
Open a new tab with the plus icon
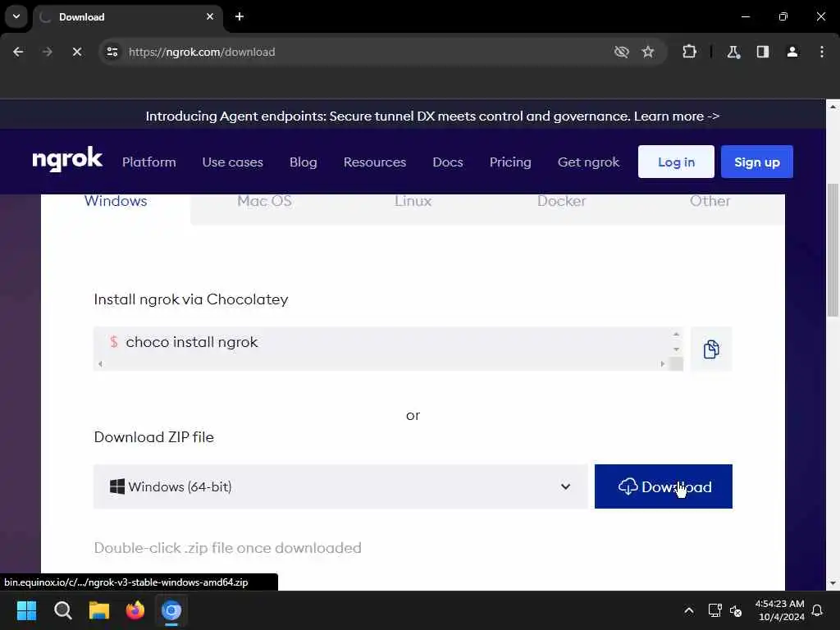point(240,16)
